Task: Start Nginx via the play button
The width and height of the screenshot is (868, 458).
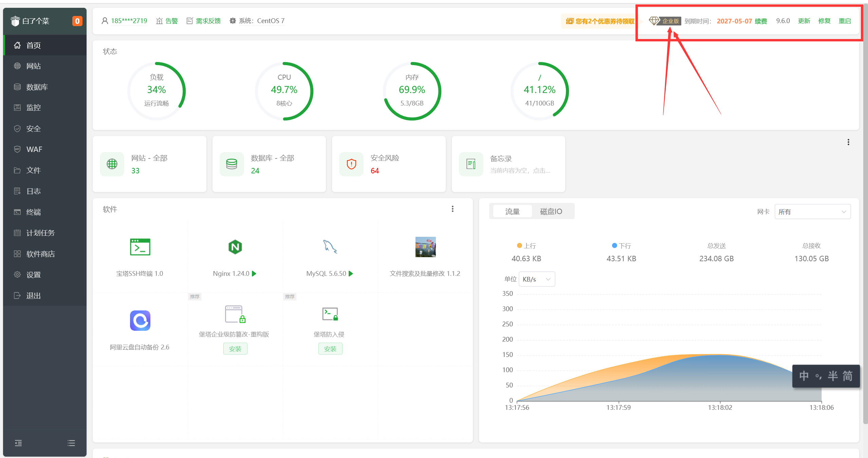Action: click(254, 273)
